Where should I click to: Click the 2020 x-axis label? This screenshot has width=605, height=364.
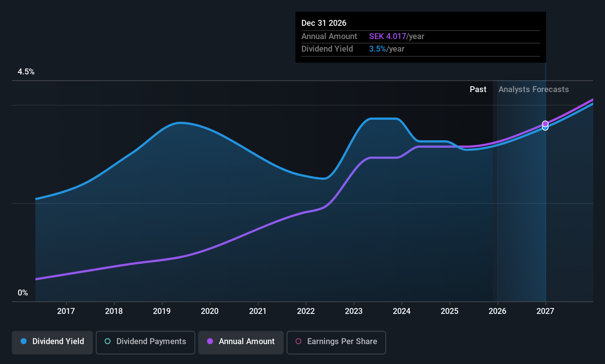(210, 311)
